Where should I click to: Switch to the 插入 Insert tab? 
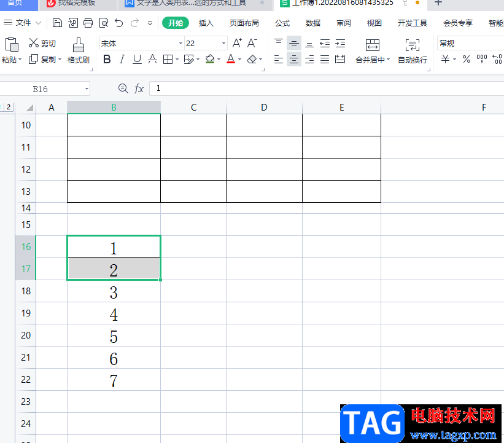coord(206,23)
